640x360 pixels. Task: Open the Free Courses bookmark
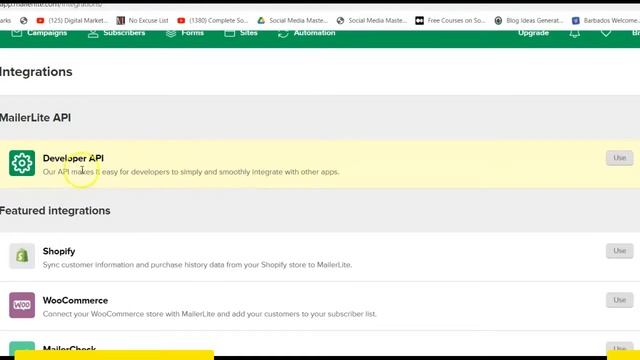click(450, 20)
